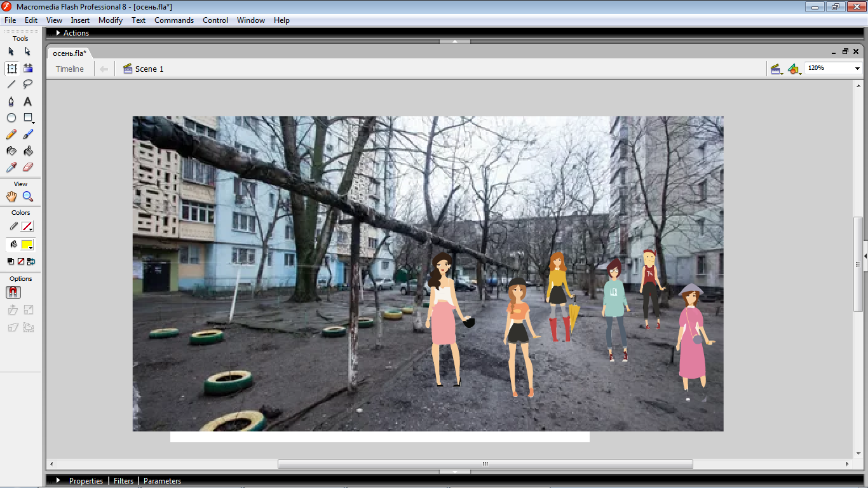Select the Oval tool
The width and height of the screenshot is (868, 488).
click(x=11, y=118)
